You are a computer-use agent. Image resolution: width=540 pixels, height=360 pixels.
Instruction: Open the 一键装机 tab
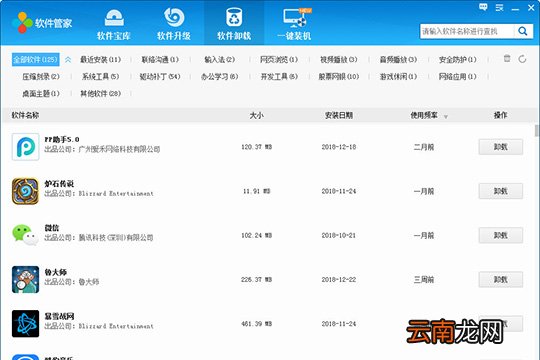(x=294, y=24)
